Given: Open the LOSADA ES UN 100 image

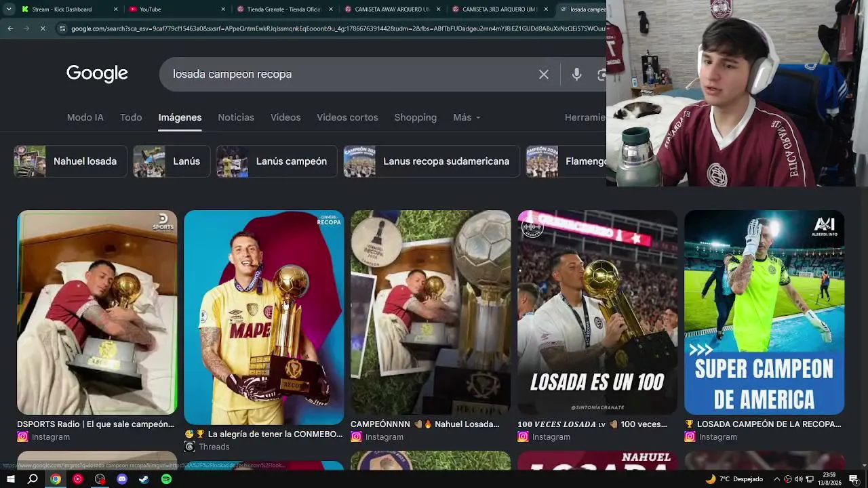Looking at the screenshot, I should pos(597,312).
